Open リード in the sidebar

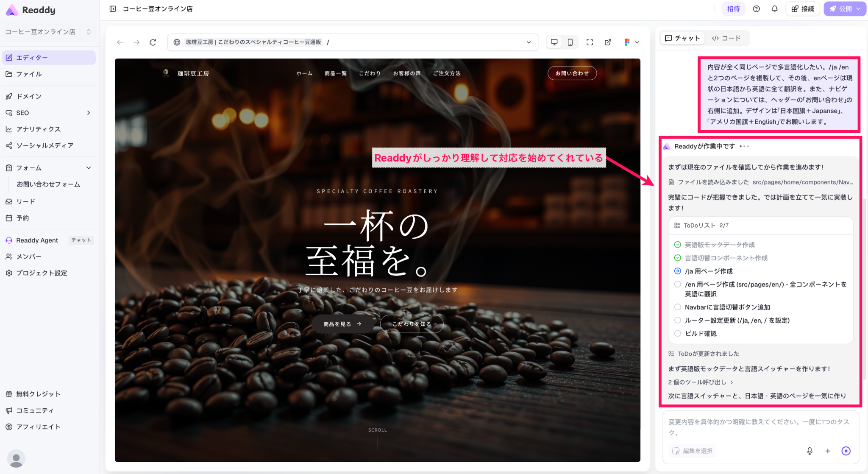pos(49,201)
